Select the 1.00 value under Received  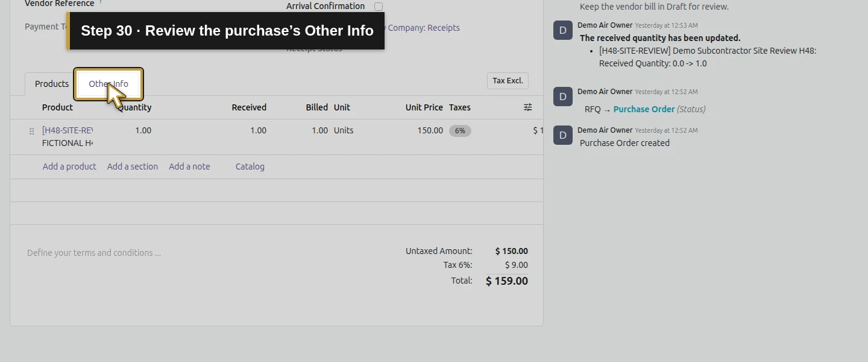coord(258,130)
